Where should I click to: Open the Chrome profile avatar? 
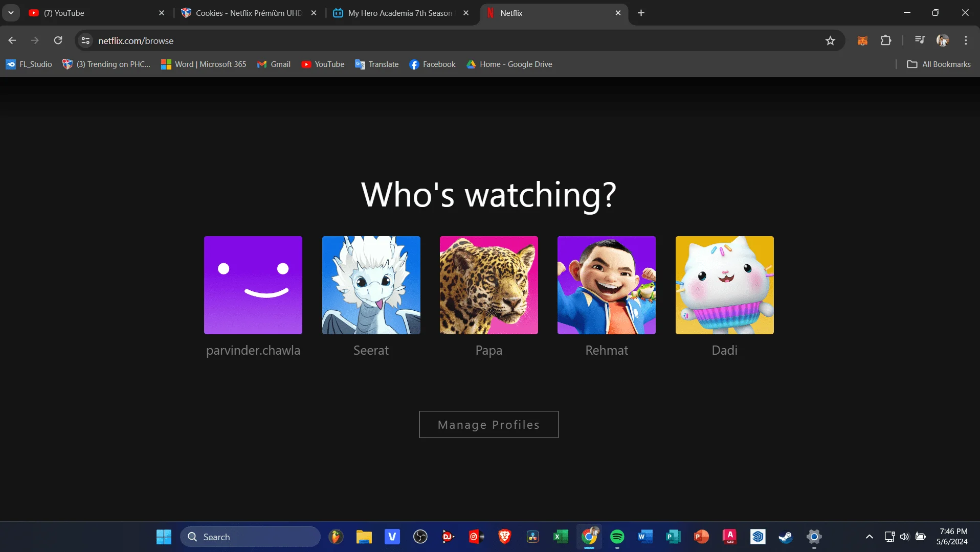pyautogui.click(x=943, y=40)
